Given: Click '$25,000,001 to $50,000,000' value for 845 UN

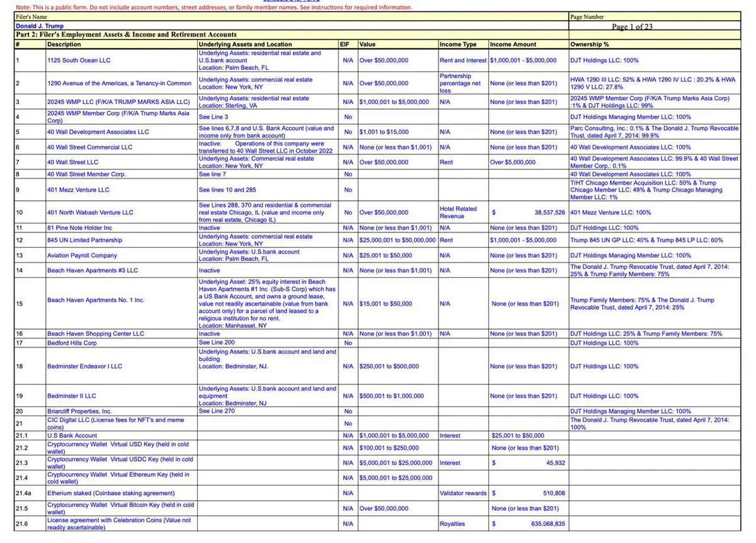Looking at the screenshot, I should coord(398,240).
